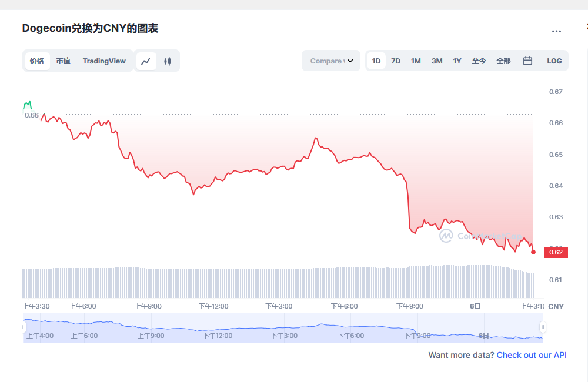Click the right handle of range navigator

tap(543, 327)
